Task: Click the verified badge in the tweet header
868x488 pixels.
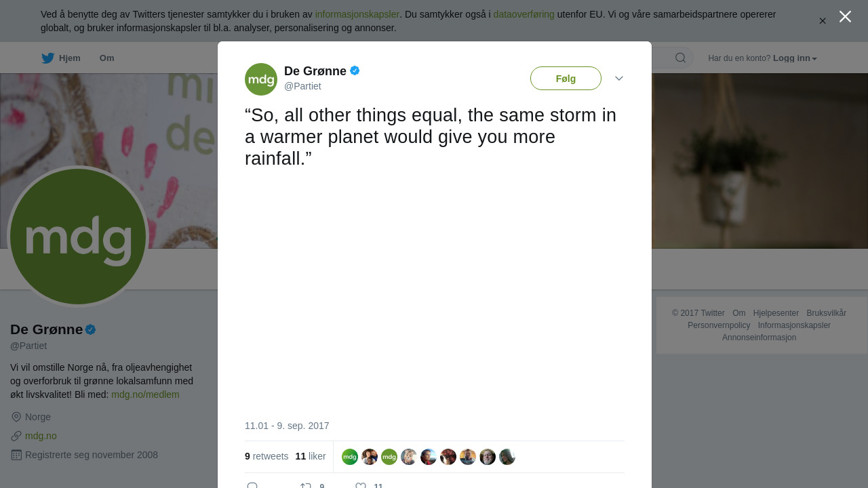Action: point(355,70)
